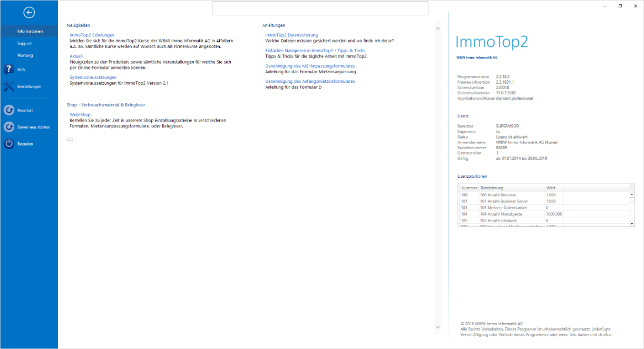Click the Beenden power icon

coord(8,144)
